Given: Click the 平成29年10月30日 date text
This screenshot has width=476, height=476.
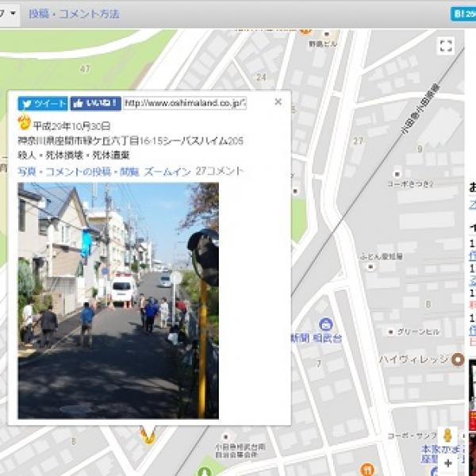Looking at the screenshot, I should (x=71, y=126).
